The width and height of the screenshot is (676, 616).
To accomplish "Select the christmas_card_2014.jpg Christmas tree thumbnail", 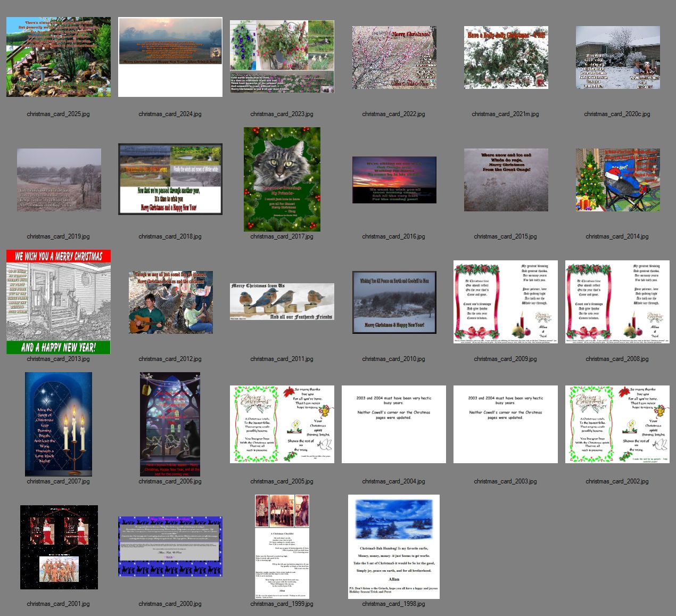I will (617, 180).
